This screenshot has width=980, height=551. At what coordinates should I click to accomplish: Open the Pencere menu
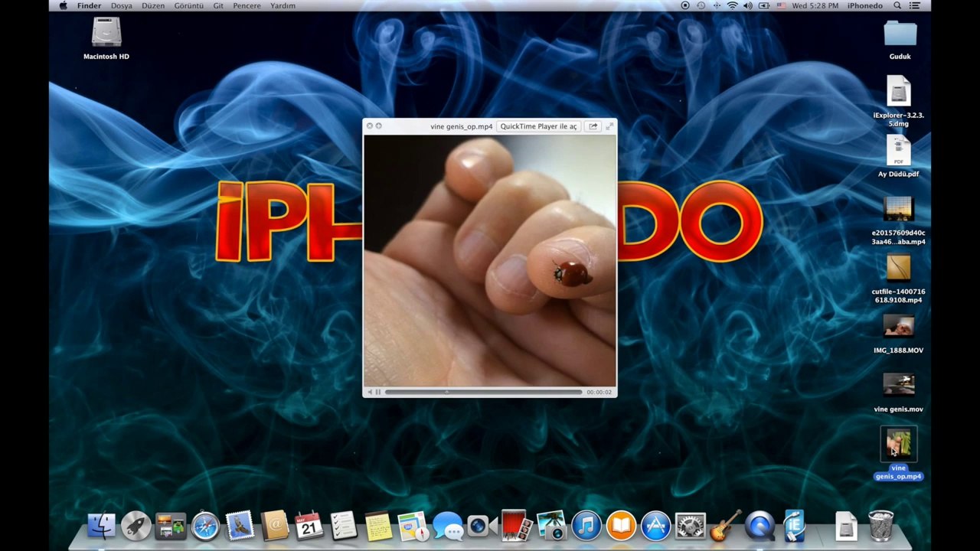(247, 5)
